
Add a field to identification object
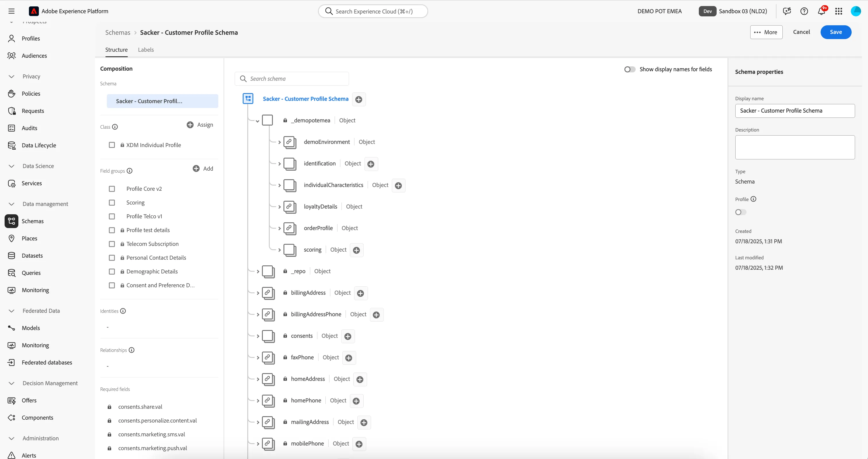pos(371,164)
